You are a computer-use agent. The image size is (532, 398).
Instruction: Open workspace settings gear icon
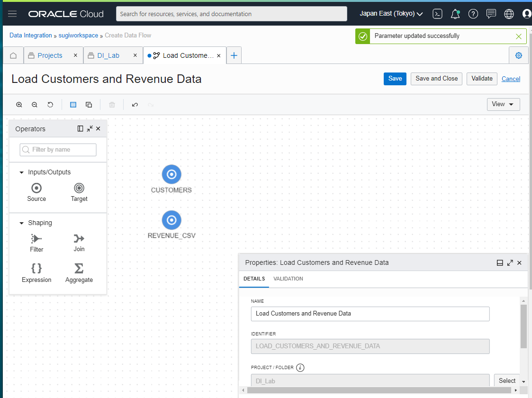click(518, 55)
